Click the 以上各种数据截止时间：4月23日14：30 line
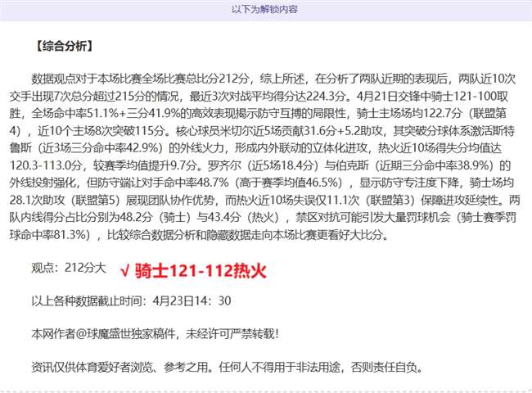Image resolution: width=532 pixels, height=393 pixels. 131,300
